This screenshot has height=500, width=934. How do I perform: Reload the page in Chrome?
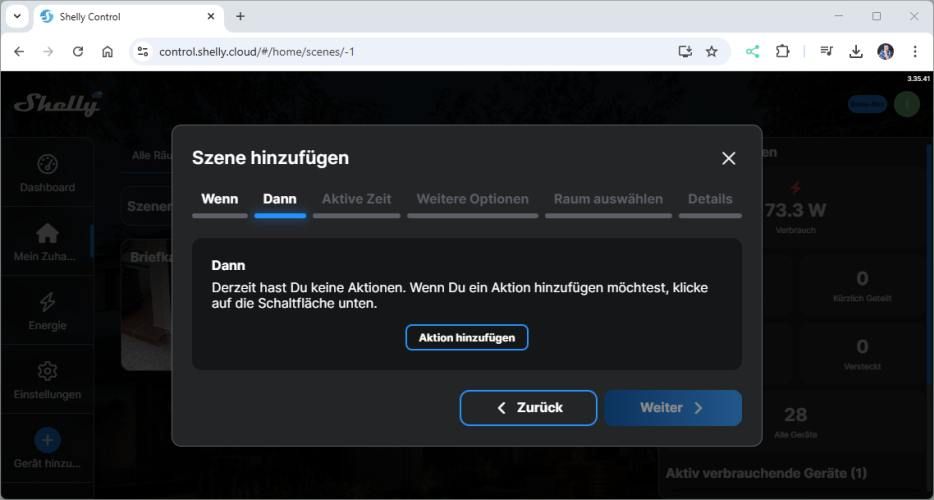coord(78,51)
